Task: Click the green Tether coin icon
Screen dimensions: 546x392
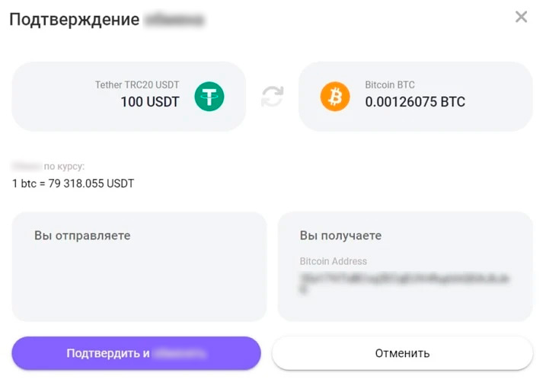Action: click(x=209, y=97)
